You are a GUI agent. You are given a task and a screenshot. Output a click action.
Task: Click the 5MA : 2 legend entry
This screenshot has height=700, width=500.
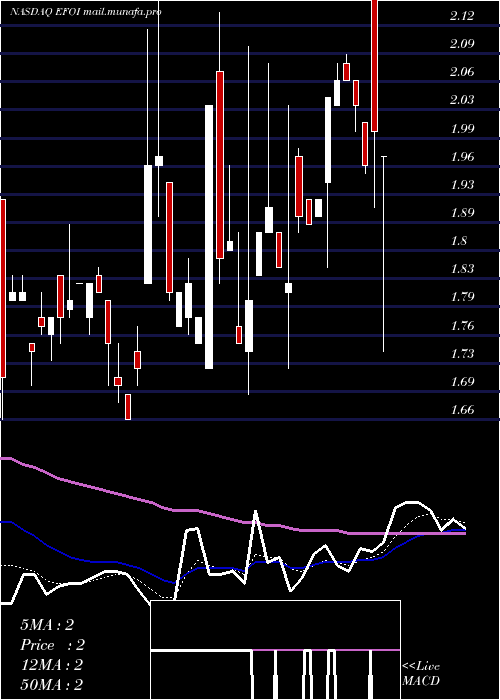46,625
